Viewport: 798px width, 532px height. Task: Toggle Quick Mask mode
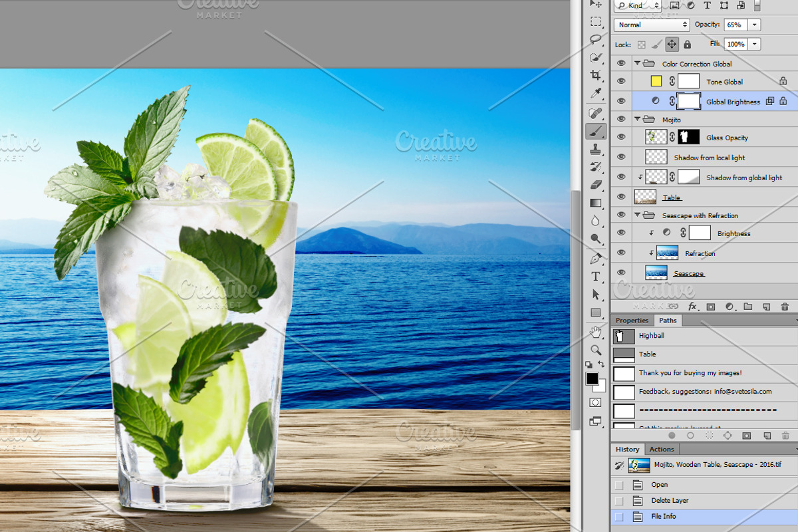(x=596, y=403)
